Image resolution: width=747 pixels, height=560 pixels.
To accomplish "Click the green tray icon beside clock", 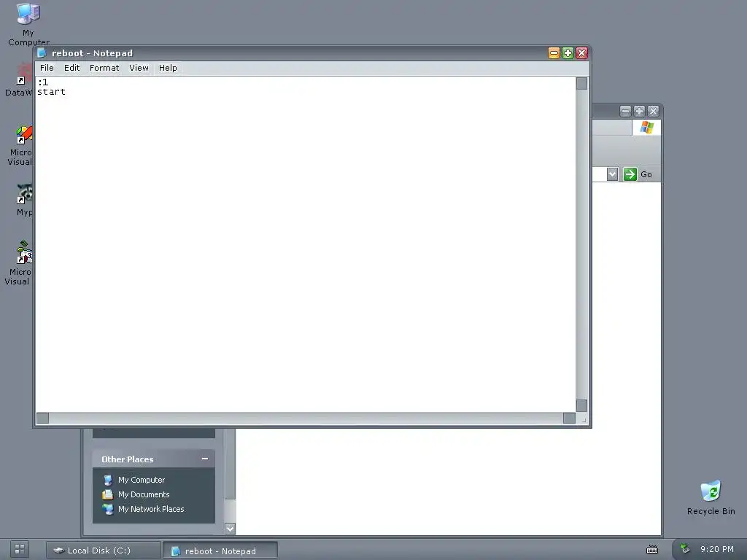I will 684,548.
